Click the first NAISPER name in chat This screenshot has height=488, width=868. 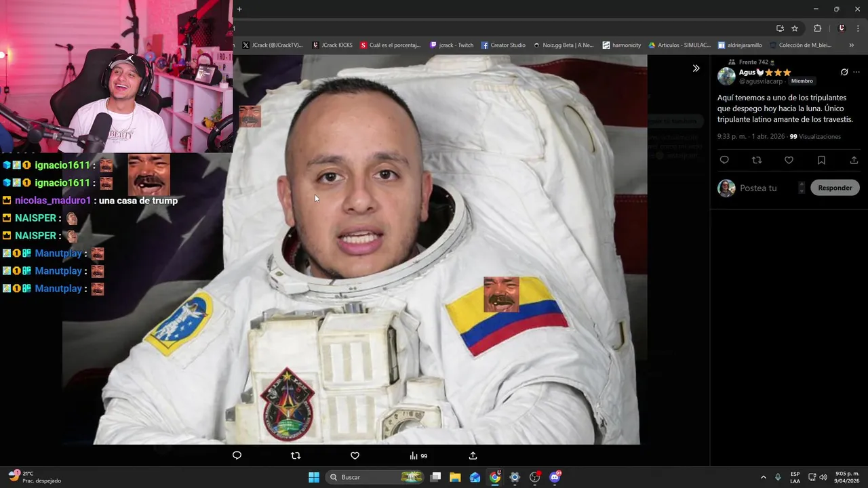pos(35,218)
